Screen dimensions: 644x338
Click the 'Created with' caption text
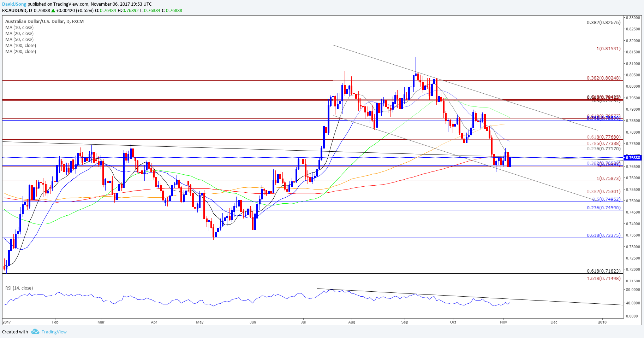pyautogui.click(x=15, y=332)
